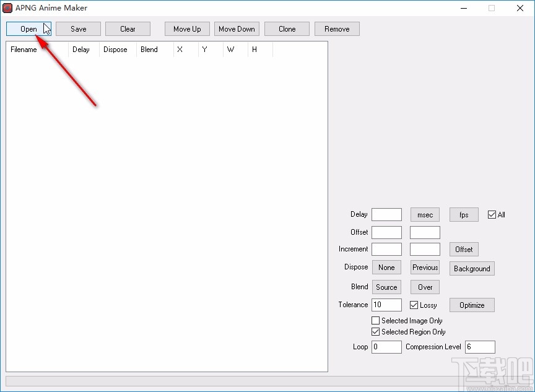Screen dimensions: 535x392
Task: Click the Open button
Action: coord(28,29)
